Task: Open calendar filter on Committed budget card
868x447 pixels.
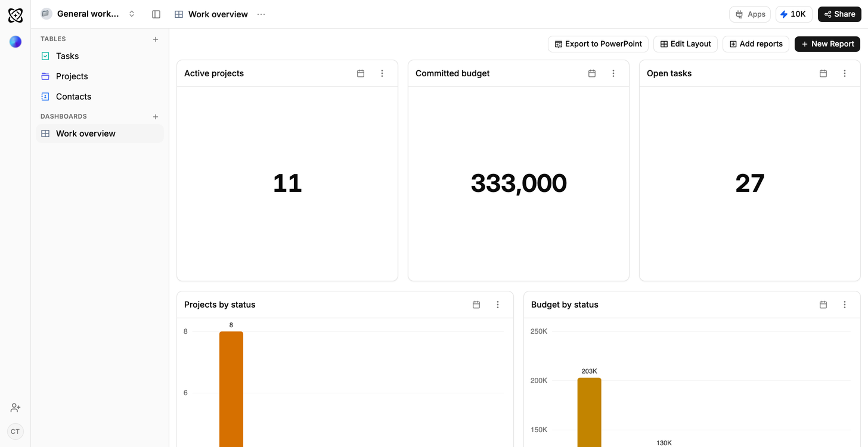Action: point(592,73)
